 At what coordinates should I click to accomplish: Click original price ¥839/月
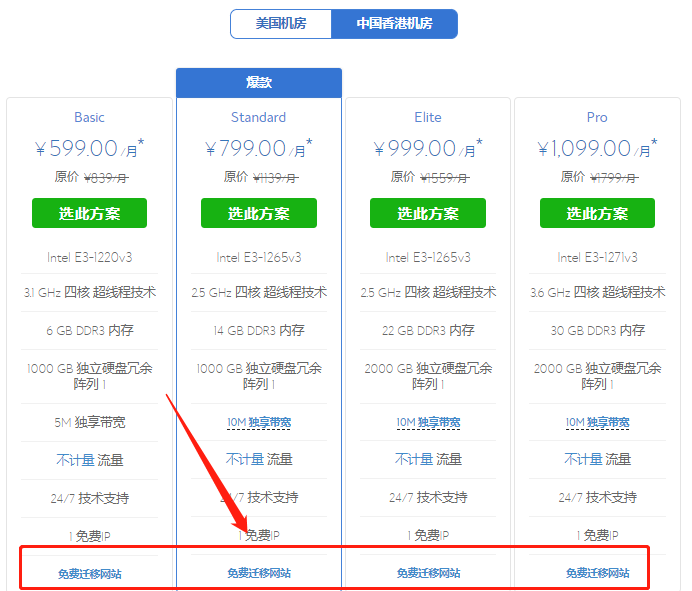click(x=106, y=178)
